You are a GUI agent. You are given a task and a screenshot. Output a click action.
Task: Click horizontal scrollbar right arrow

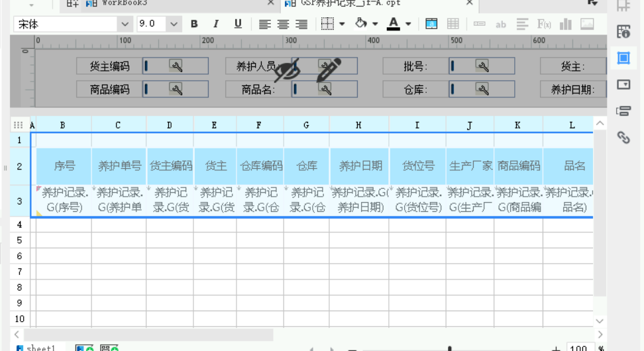(600, 334)
